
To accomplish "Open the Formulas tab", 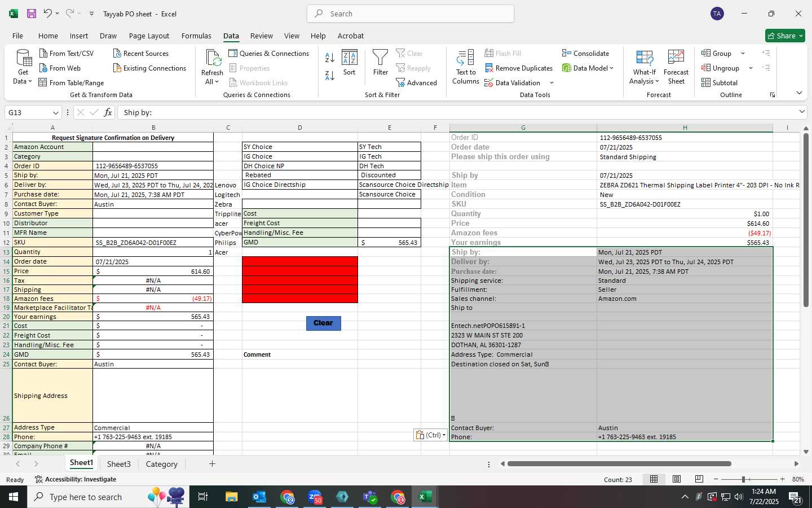I will coord(196,36).
